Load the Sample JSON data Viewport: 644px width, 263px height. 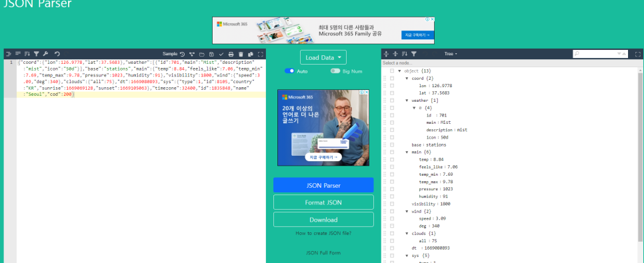click(x=169, y=54)
